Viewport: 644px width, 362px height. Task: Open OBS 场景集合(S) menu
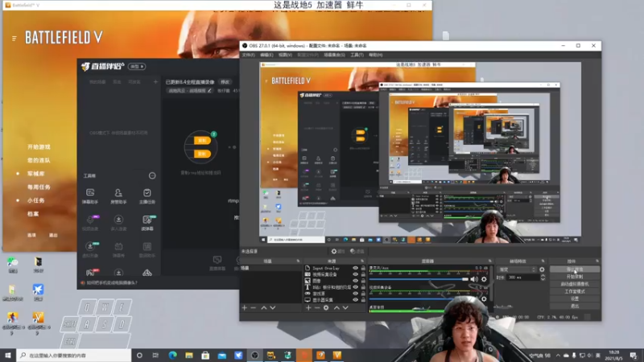click(334, 55)
